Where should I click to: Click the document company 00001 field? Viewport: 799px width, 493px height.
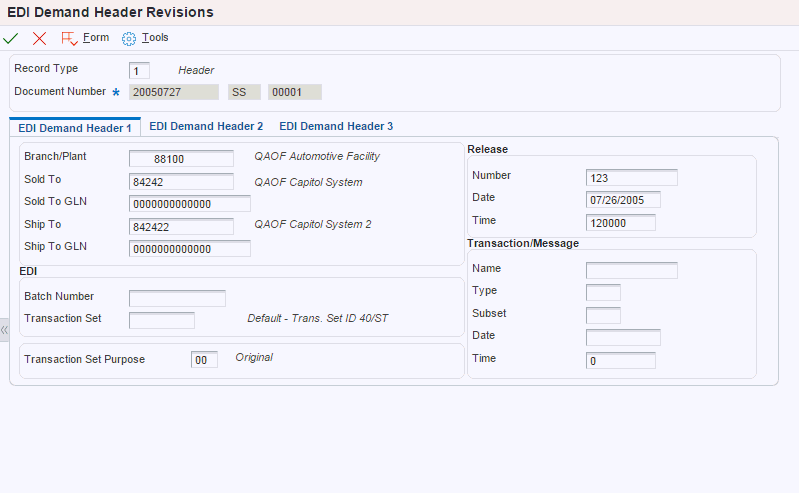click(x=295, y=92)
